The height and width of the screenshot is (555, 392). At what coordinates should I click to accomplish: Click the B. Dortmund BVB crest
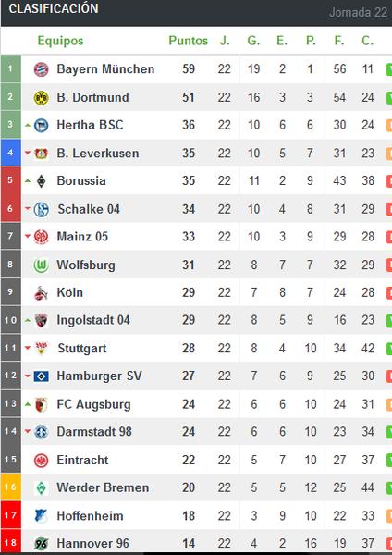tap(41, 97)
